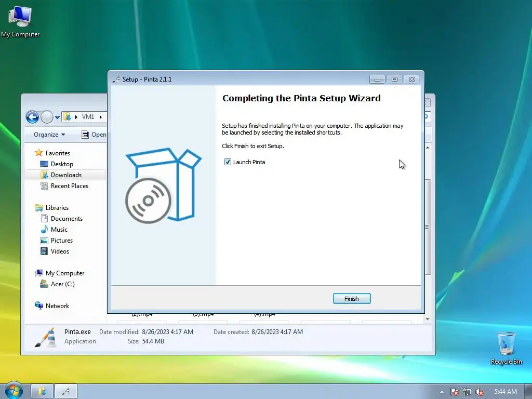Viewport: 532px width, 399px height.
Task: Minimize the Pinta Setup window
Action: (x=377, y=79)
